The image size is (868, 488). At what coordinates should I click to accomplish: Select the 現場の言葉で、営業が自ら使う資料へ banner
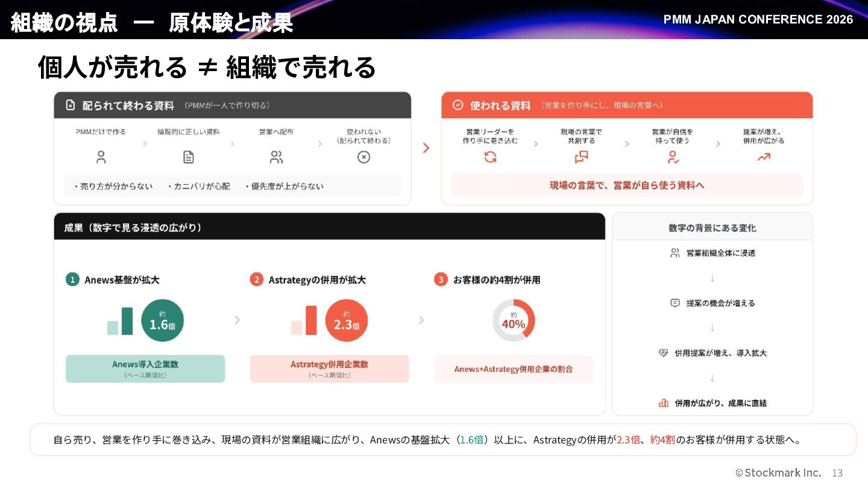627,185
